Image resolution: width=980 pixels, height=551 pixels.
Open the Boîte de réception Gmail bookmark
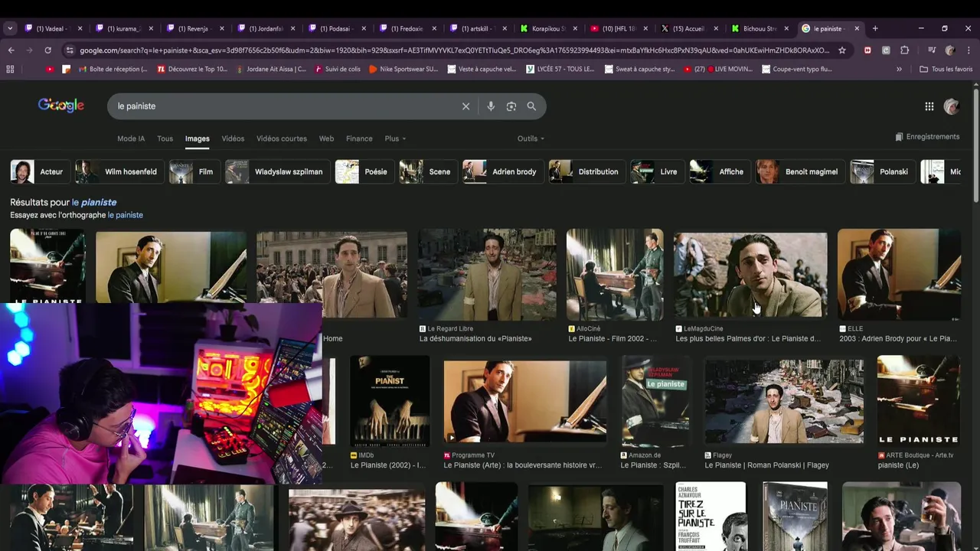(113, 69)
